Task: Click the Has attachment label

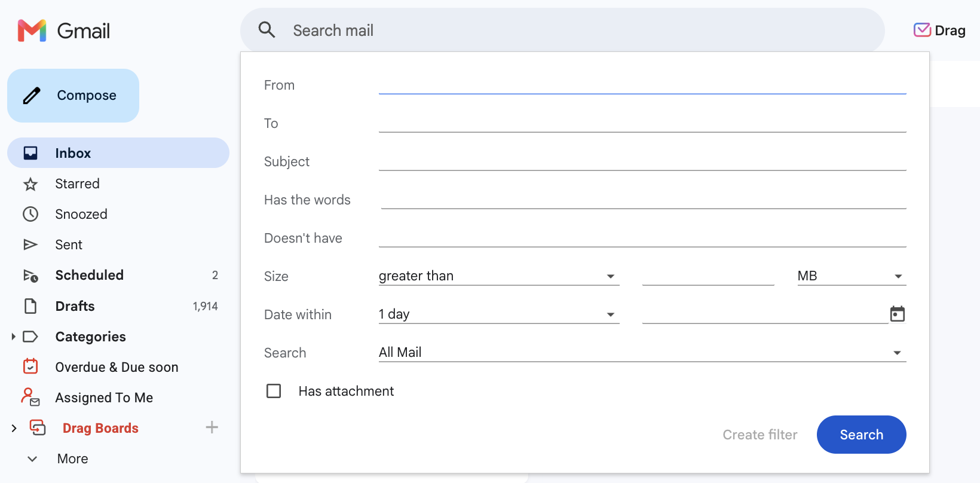Action: click(346, 391)
